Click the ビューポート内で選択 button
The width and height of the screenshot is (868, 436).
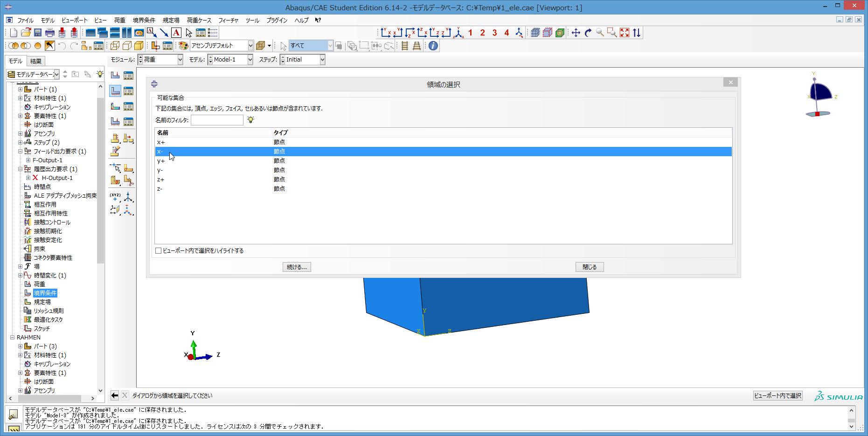(778, 395)
